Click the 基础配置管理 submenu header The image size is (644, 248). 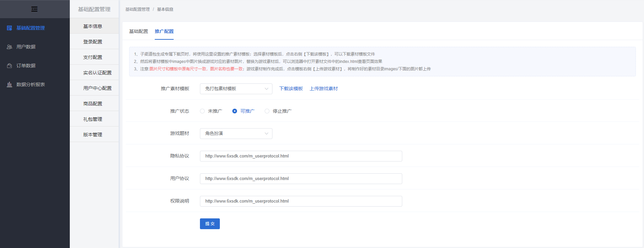pos(94,9)
